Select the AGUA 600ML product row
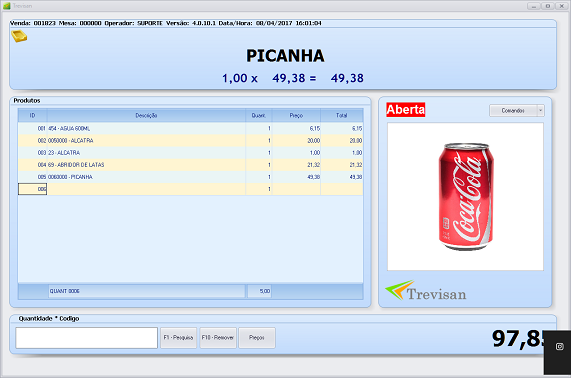 pyautogui.click(x=190, y=129)
